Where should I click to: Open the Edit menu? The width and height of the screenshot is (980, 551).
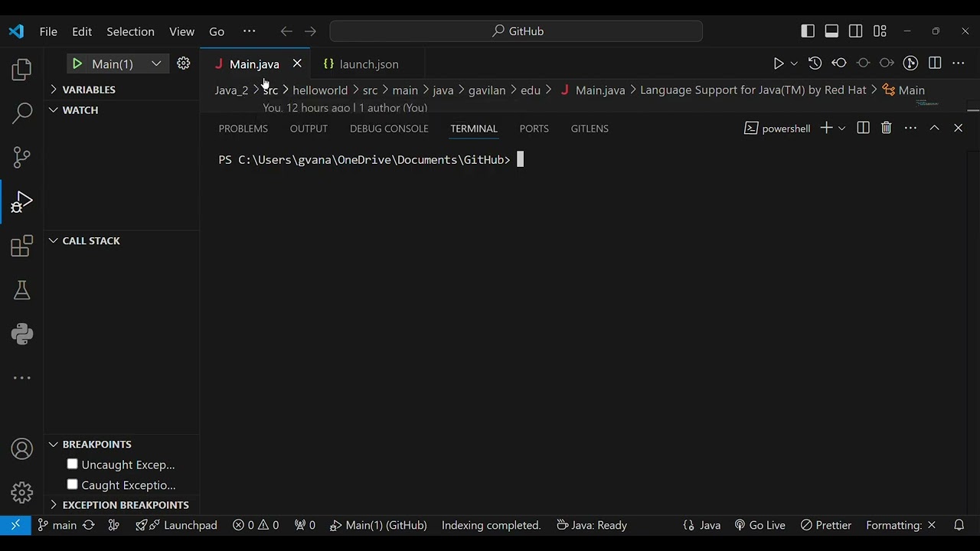tap(82, 31)
